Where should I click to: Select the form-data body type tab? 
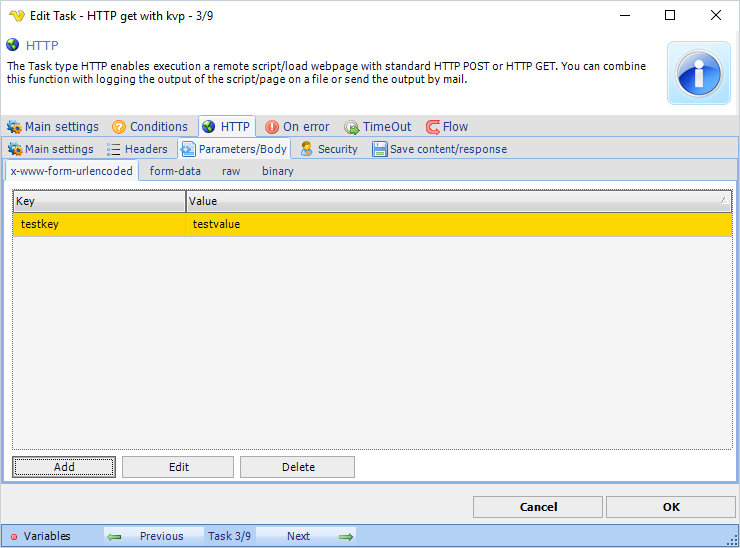tap(175, 171)
